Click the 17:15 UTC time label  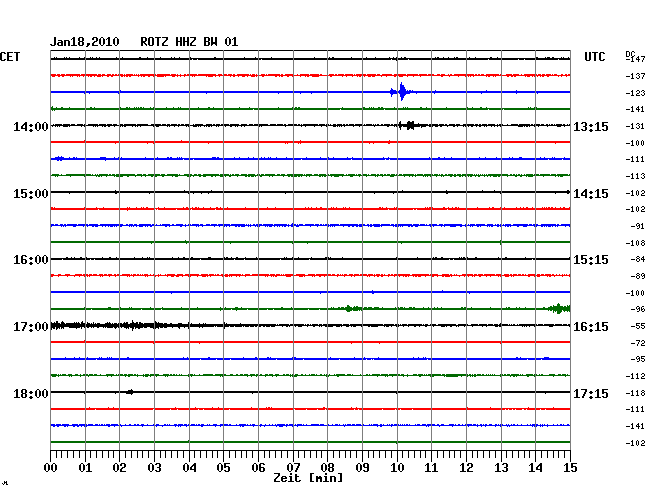pos(591,393)
